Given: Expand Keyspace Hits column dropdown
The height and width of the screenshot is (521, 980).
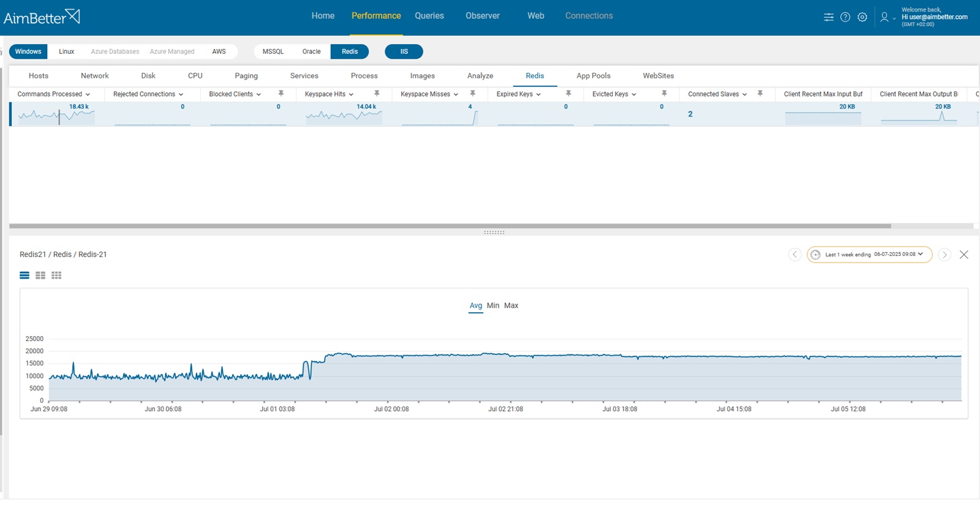Looking at the screenshot, I should tap(351, 94).
